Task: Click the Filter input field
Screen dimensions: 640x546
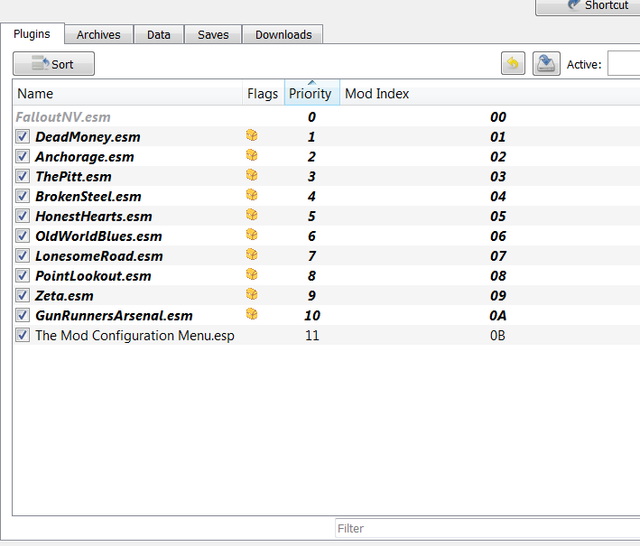Action: pyautogui.click(x=487, y=528)
